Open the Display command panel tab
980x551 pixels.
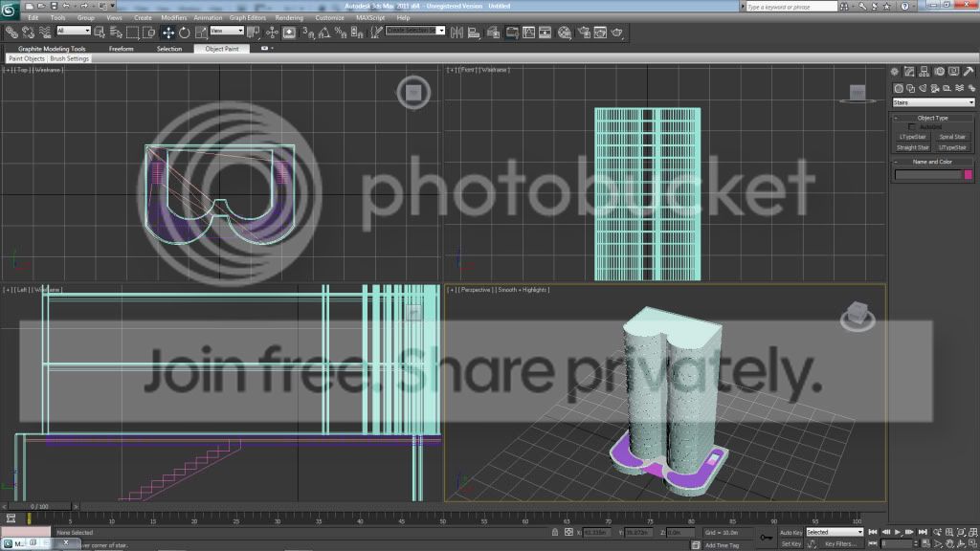(x=954, y=72)
